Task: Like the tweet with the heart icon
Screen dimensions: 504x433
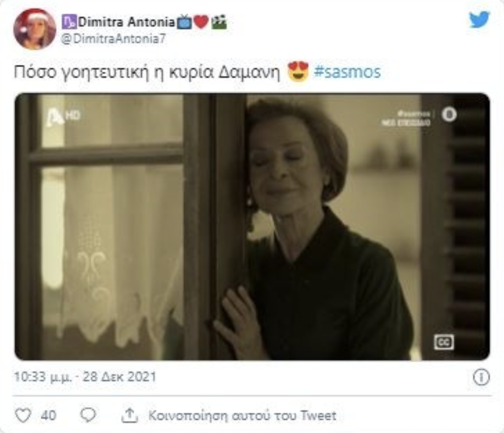Action: (23, 415)
